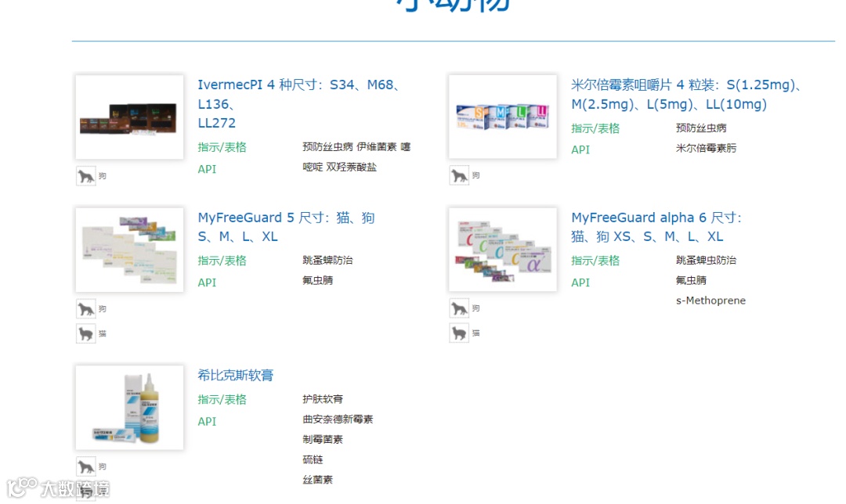Click the dog icon under MyFreeGuard alpha product
Image resolution: width=846 pixels, height=504 pixels.
(459, 308)
